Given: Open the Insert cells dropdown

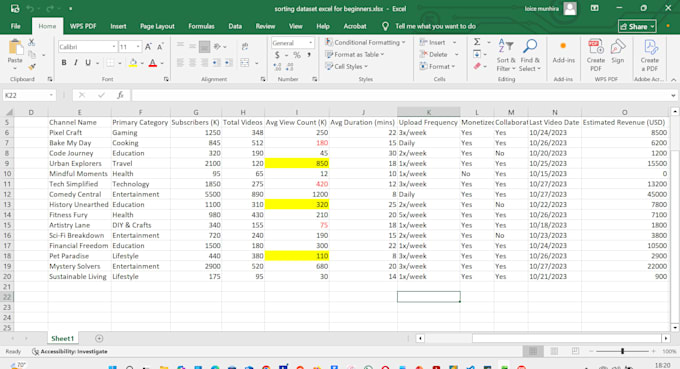Looking at the screenshot, I should (x=454, y=42).
